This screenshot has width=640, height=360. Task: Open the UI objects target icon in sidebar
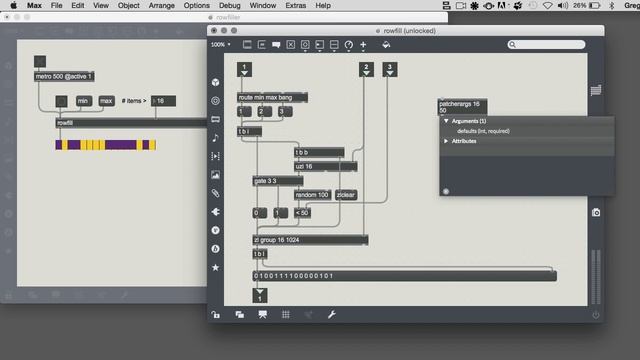(216, 101)
